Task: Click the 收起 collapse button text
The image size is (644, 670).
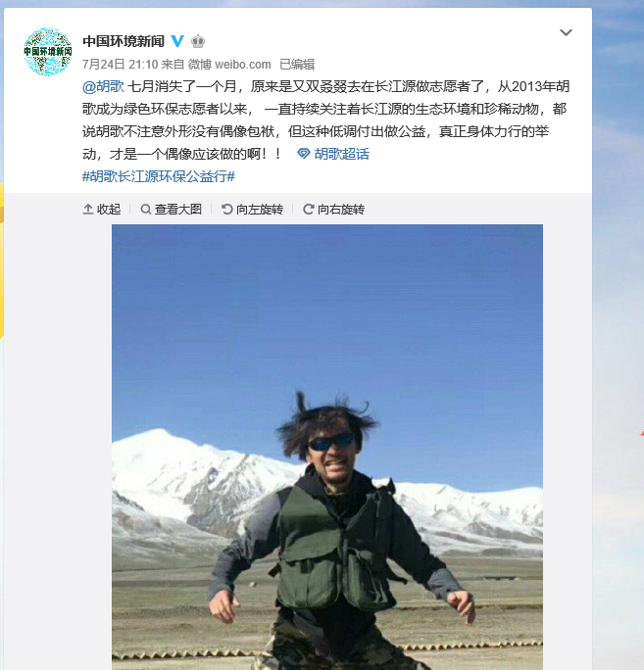Action: tap(109, 210)
